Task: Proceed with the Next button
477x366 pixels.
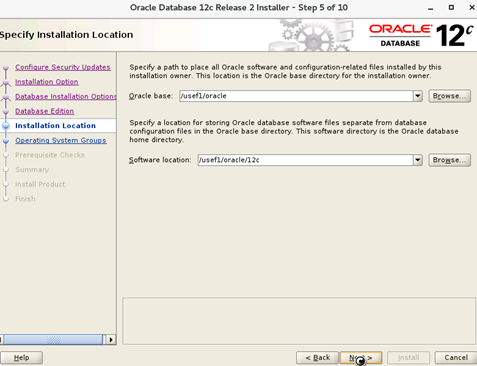Action: tap(361, 358)
